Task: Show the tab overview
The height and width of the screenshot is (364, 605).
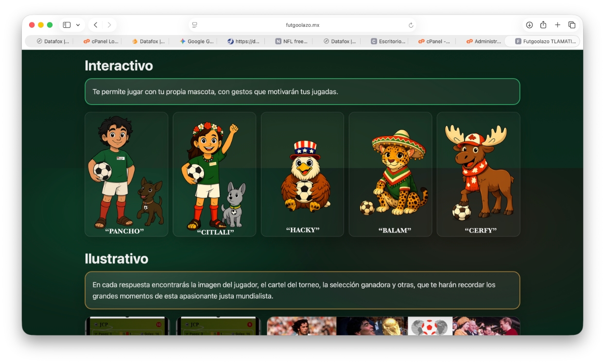Action: [x=572, y=25]
